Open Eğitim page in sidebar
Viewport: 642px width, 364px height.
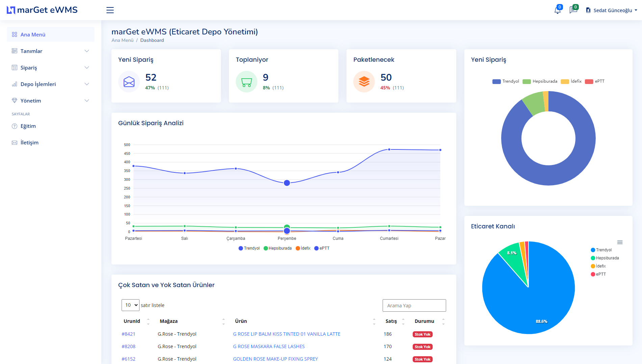(x=51, y=126)
